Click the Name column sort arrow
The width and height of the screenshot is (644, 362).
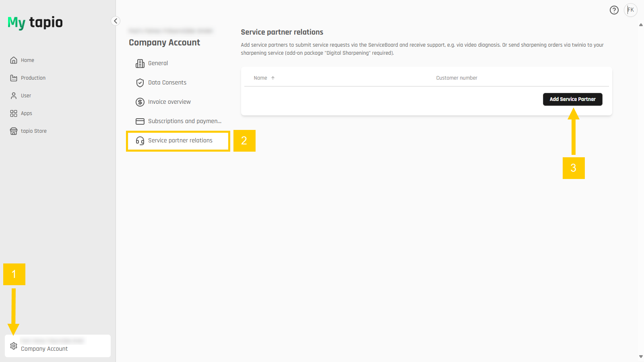(273, 78)
